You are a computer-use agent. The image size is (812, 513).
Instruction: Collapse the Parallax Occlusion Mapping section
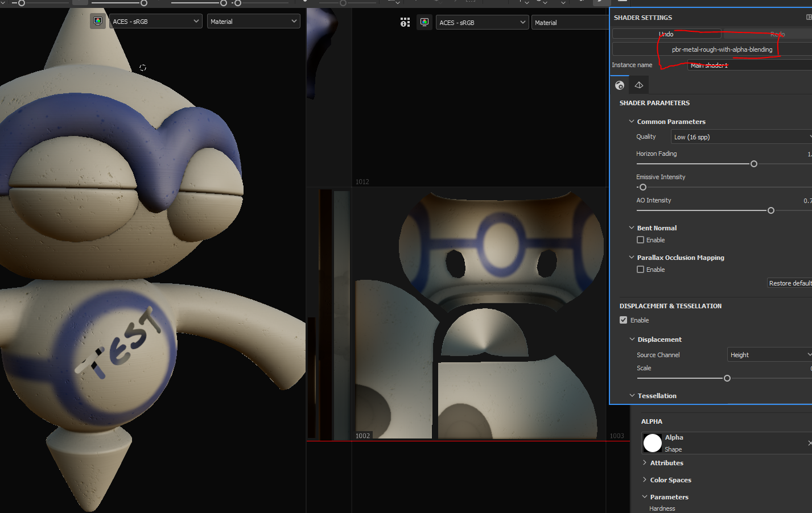coord(631,258)
